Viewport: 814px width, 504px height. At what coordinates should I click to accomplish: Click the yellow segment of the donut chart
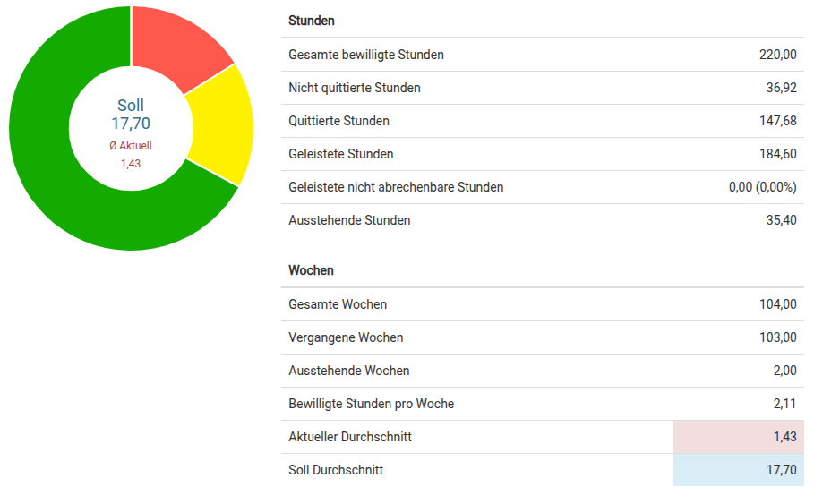[219, 125]
